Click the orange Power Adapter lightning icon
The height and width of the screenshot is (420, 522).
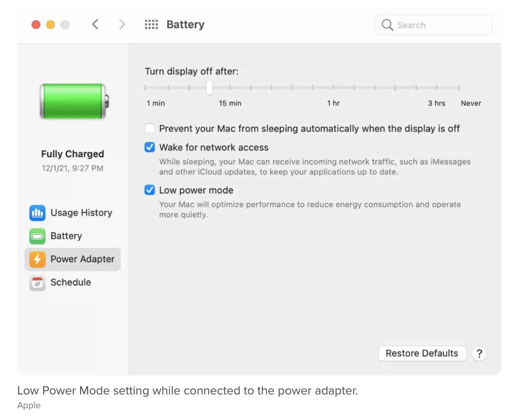click(37, 259)
